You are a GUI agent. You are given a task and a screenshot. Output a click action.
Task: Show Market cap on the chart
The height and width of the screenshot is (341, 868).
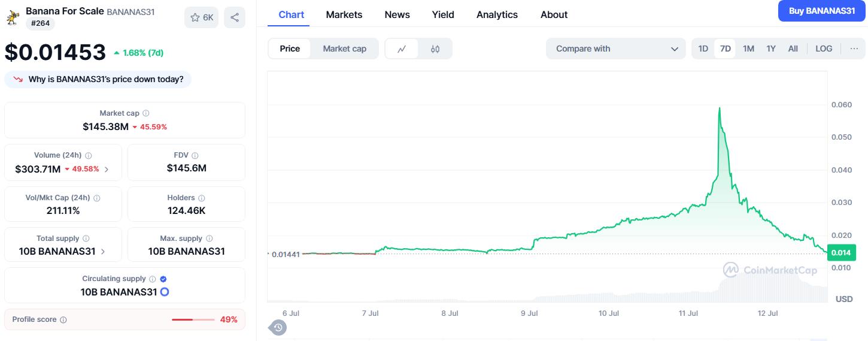[x=344, y=49]
